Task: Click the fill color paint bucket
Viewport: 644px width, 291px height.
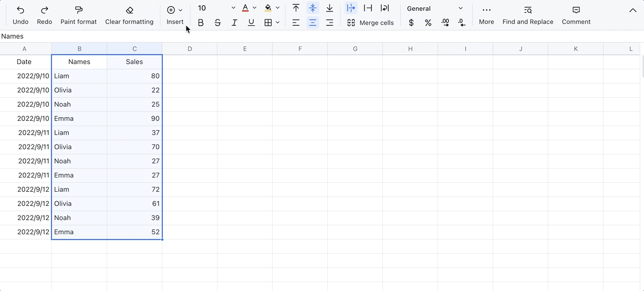Action: 268,8
